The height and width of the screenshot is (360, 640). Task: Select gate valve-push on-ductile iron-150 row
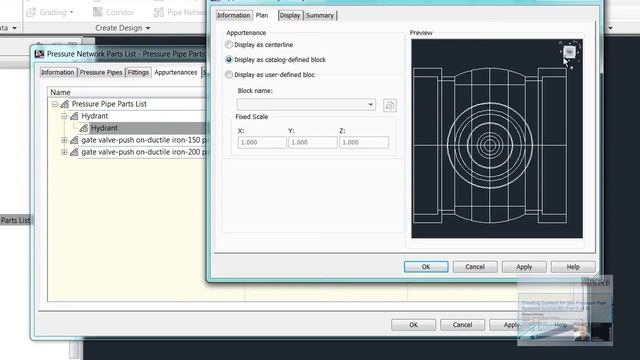(x=144, y=140)
